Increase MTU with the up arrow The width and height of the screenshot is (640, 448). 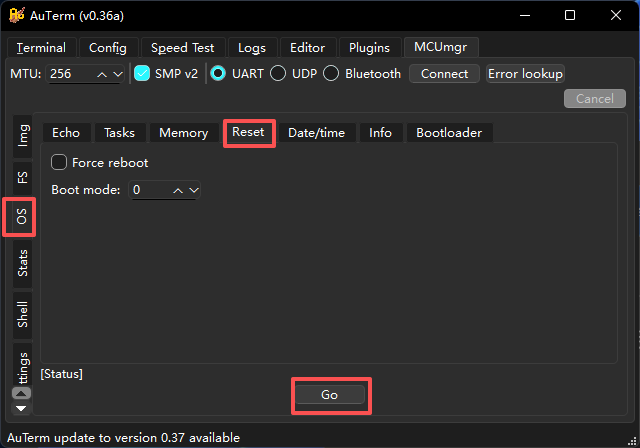click(102, 74)
